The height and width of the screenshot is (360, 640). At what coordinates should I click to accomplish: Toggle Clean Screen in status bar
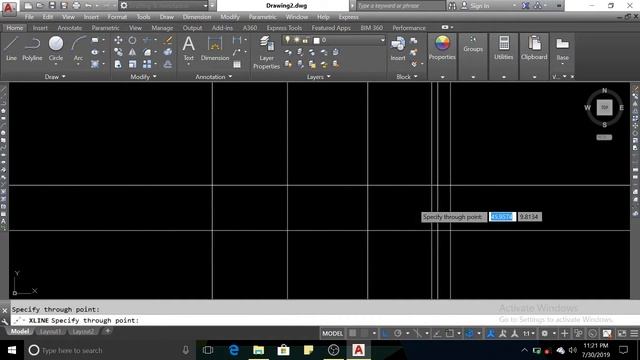coord(622,333)
